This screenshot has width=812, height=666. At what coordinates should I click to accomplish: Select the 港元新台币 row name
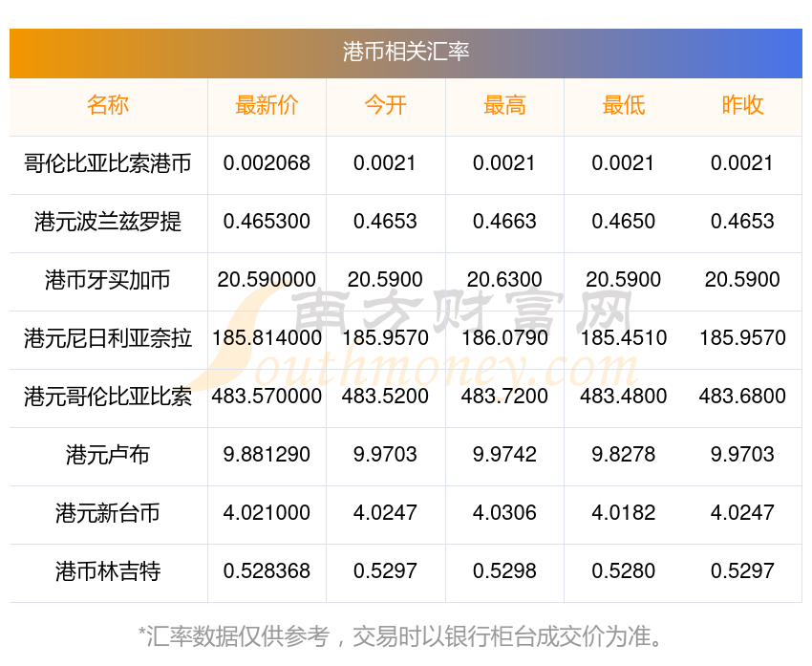pos(108,513)
